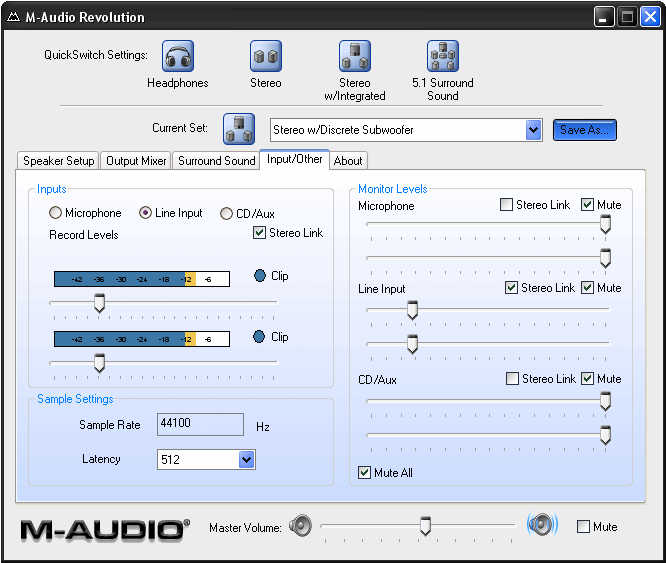Click the lower Clip indicator light
The height and width of the screenshot is (563, 666).
[259, 337]
